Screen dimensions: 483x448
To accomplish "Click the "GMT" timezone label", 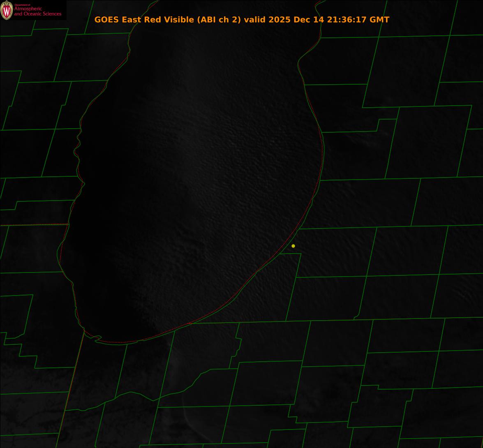I will (x=379, y=20).
